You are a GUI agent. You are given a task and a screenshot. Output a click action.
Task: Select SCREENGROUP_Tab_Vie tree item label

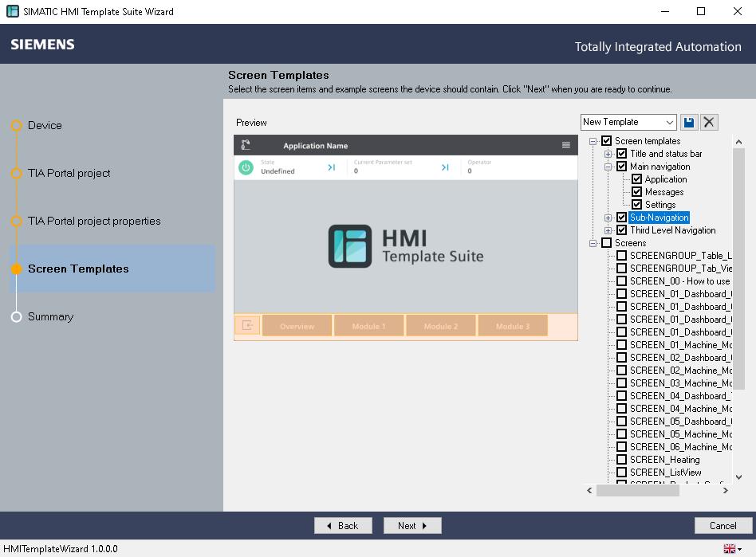pyautogui.click(x=680, y=268)
